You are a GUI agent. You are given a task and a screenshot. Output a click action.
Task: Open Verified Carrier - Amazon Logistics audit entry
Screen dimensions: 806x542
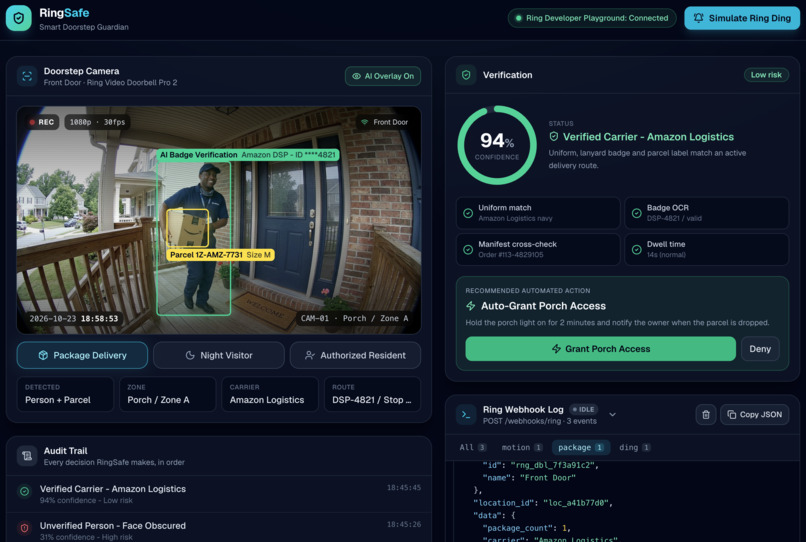click(219, 494)
